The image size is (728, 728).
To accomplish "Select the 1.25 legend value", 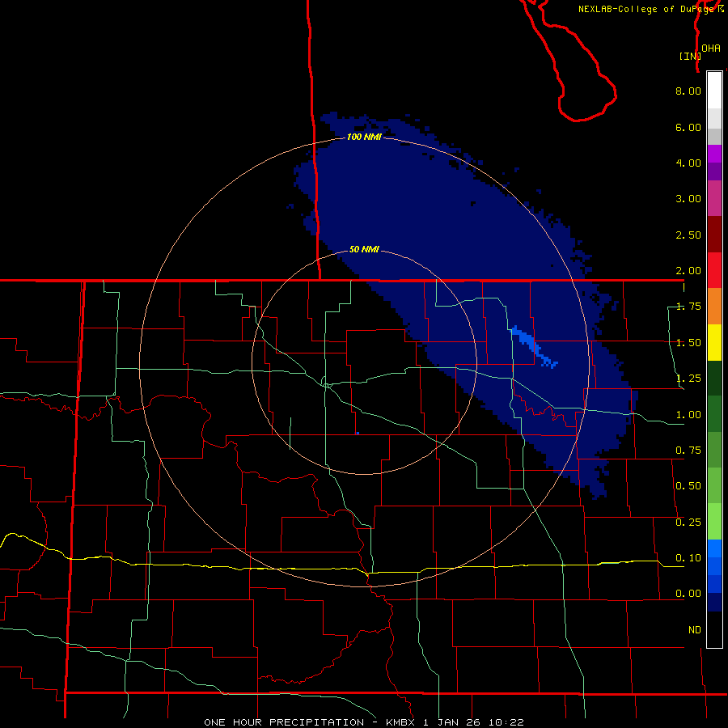I will click(688, 379).
